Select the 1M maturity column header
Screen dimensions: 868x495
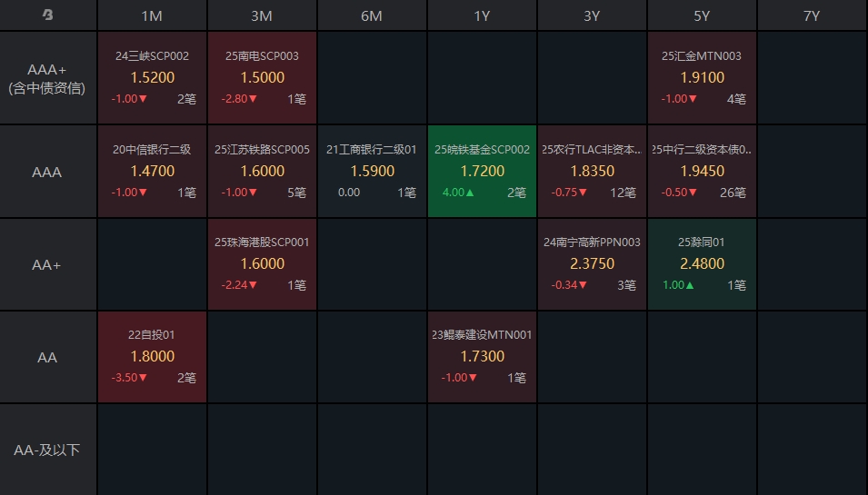click(153, 15)
